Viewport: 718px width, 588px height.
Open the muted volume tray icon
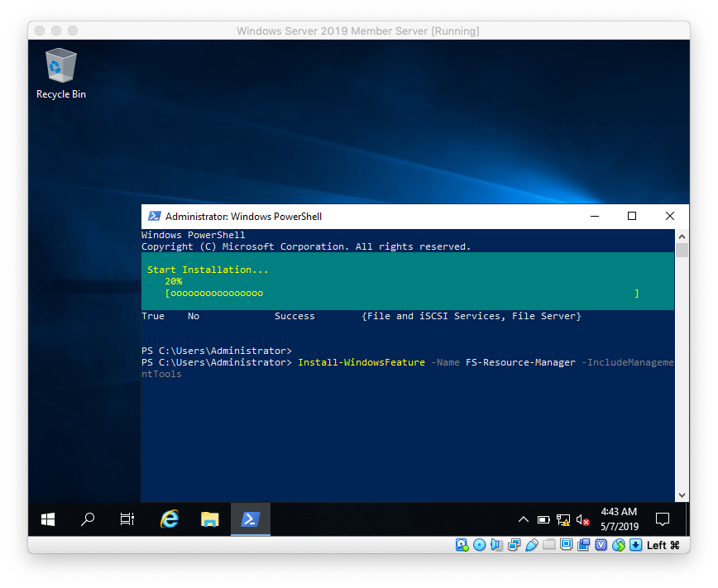(583, 519)
